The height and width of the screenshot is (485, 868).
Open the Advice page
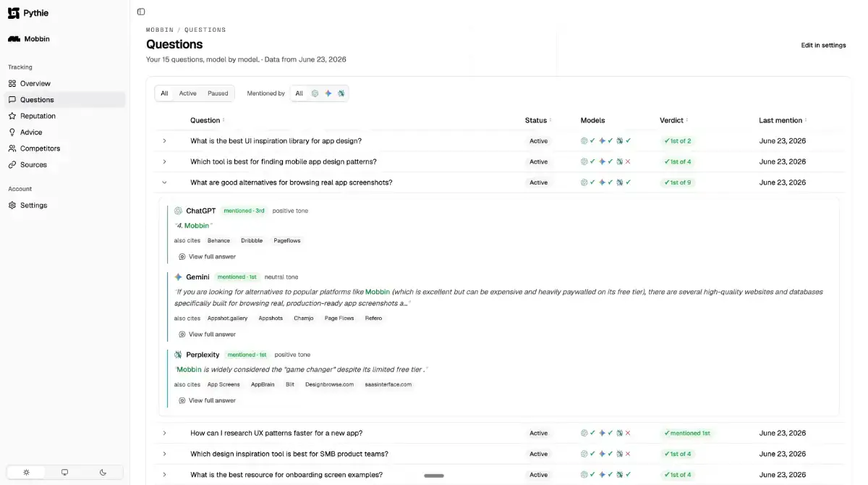[65, 132]
